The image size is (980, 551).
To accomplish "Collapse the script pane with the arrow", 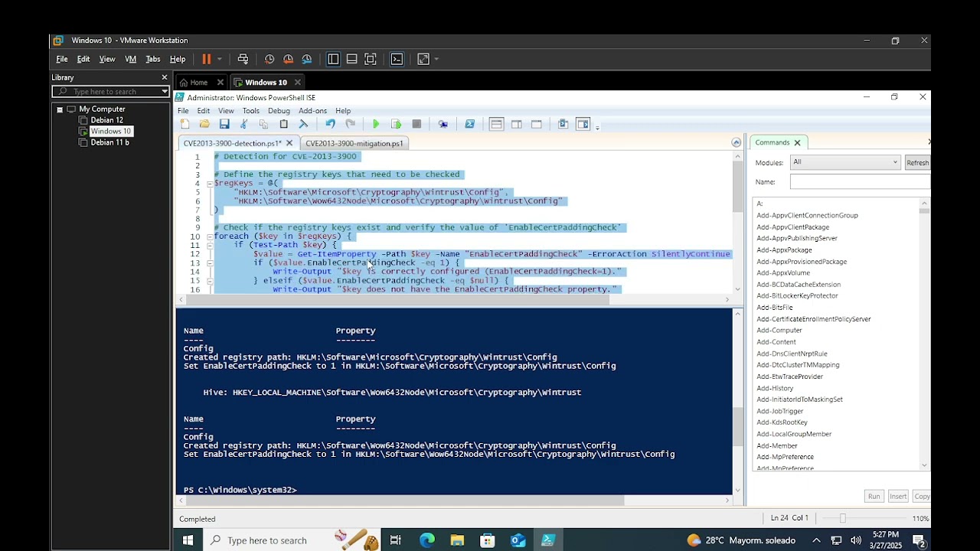I will pos(736,142).
